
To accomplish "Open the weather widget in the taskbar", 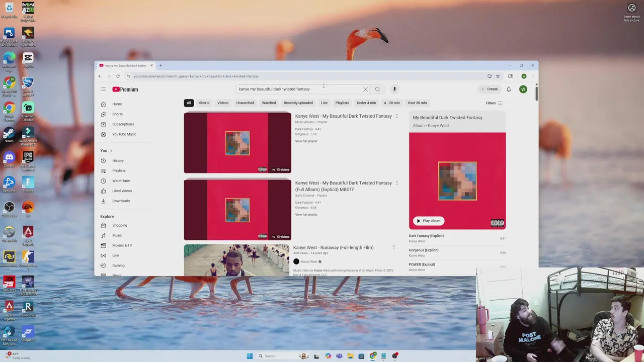I will tap(18, 356).
